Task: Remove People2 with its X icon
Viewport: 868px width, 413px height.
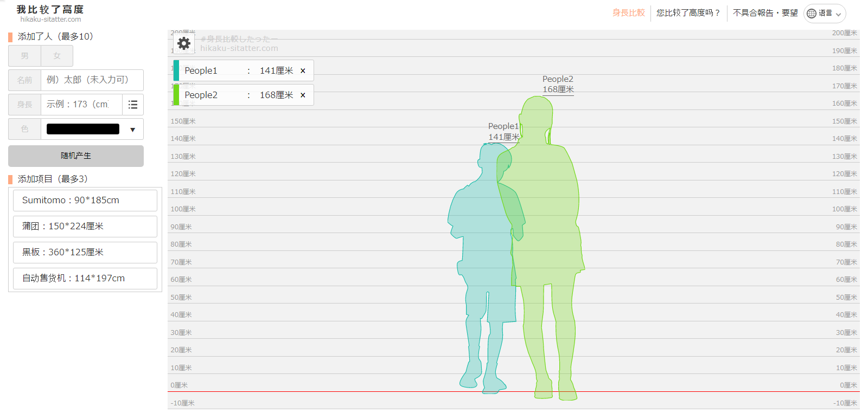Action: 303,95
